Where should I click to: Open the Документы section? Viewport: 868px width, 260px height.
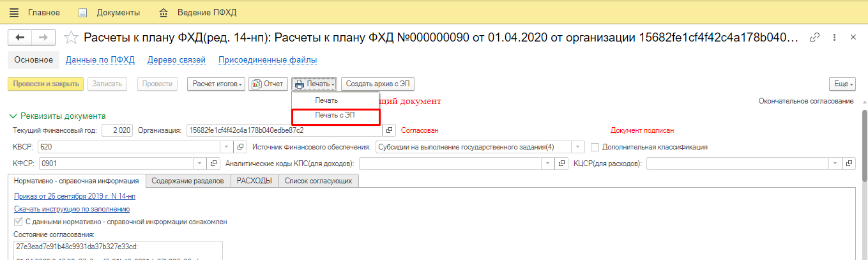click(x=109, y=12)
